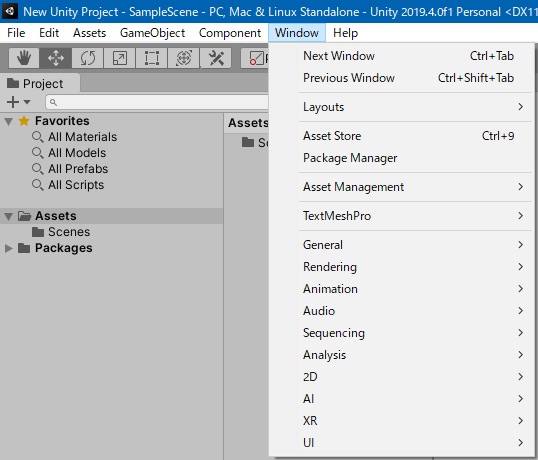538x460 pixels.
Task: Expand the Animation submenu
Action: (x=401, y=289)
